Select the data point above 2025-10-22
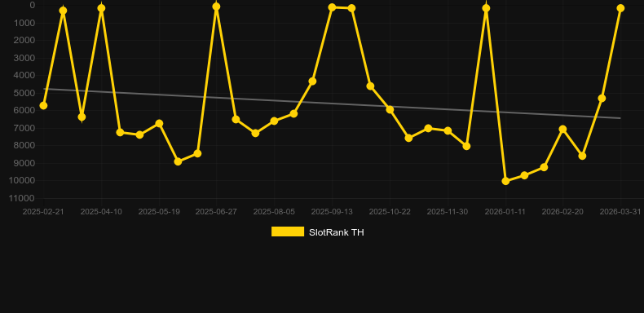The image size is (644, 313). (x=390, y=109)
